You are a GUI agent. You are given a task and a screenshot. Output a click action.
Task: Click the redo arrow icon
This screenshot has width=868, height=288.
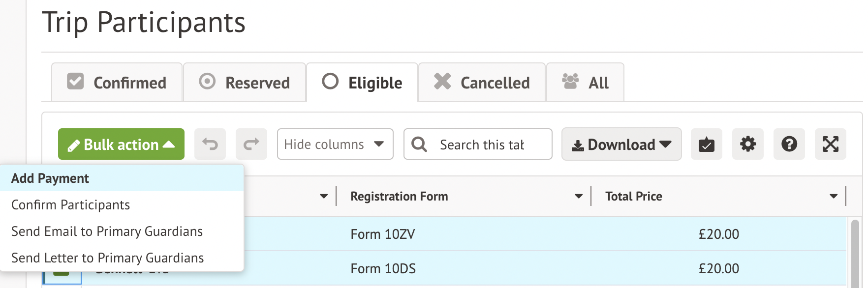[x=251, y=144]
